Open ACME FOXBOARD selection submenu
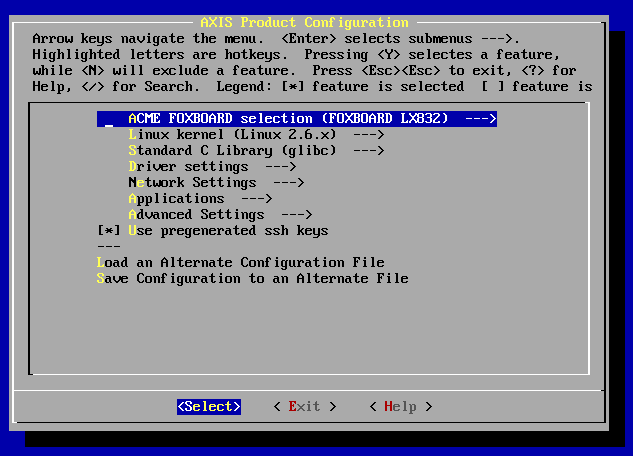Viewport: 633px width, 456px height. point(297,119)
